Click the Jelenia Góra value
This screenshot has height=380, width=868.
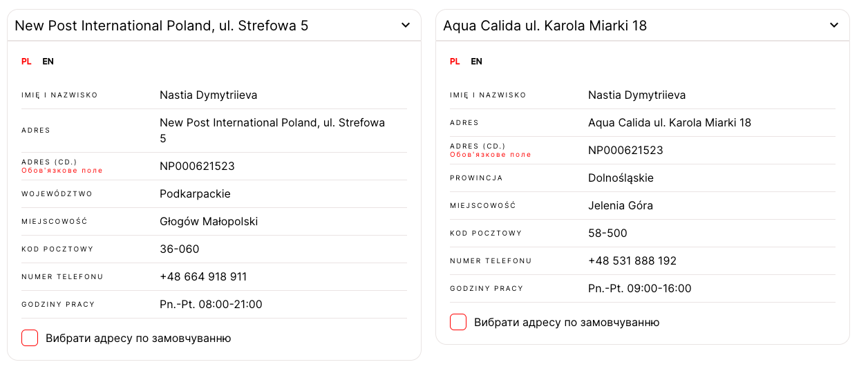(x=621, y=206)
